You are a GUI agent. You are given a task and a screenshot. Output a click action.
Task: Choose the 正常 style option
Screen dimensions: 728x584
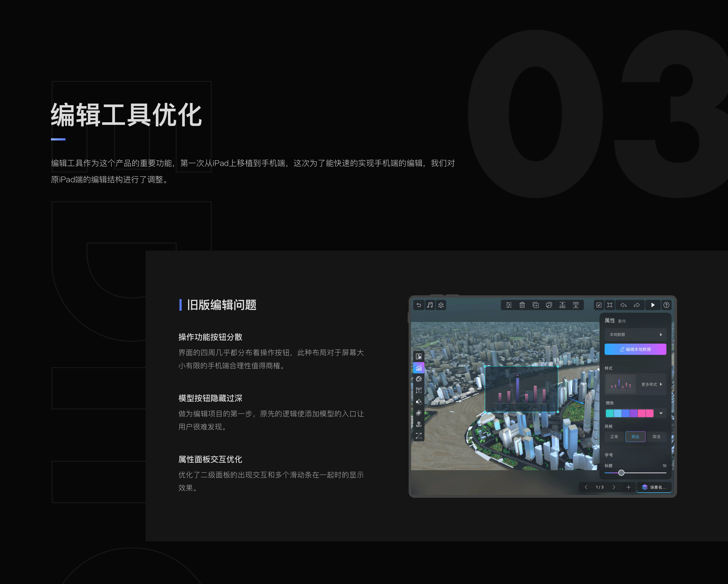(x=614, y=437)
